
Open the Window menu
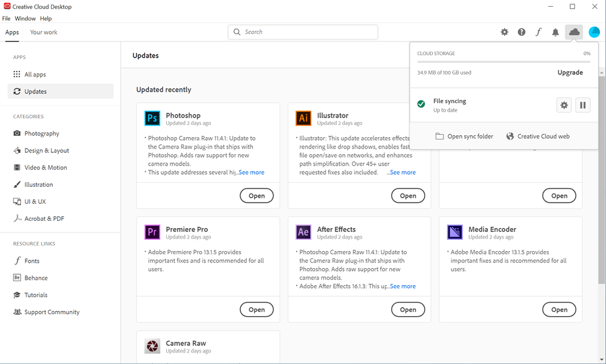pos(25,19)
